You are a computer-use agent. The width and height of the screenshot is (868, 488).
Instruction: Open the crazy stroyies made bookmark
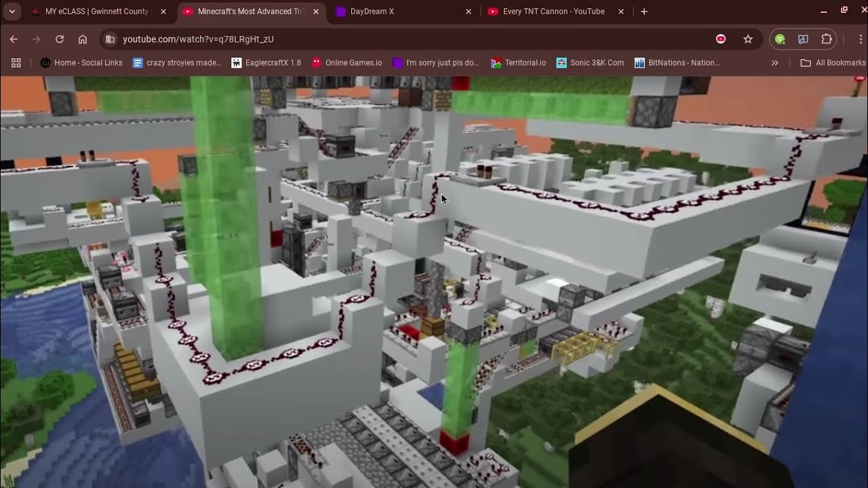[177, 63]
